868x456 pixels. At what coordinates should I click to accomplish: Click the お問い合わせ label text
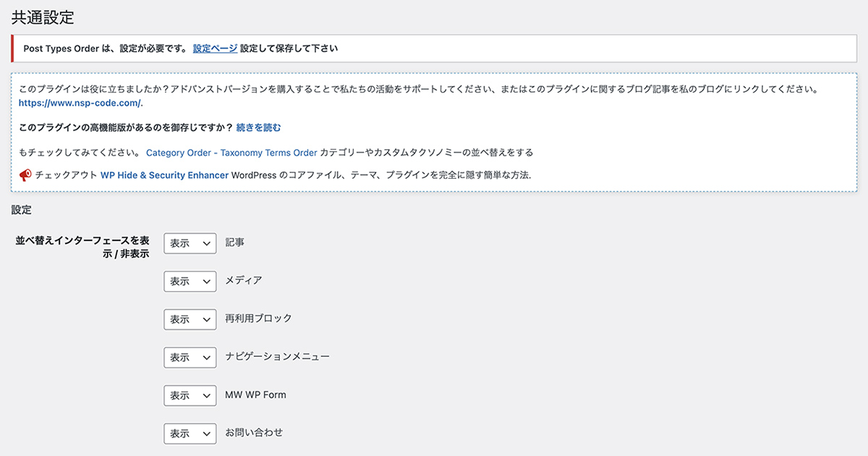pyautogui.click(x=254, y=433)
